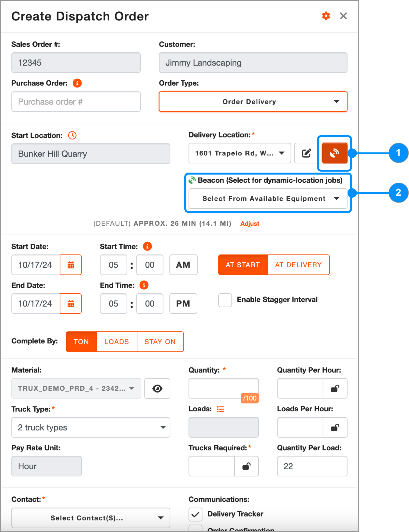The width and height of the screenshot is (409, 532).
Task: Click the Adjust link for route duration
Action: [249, 223]
